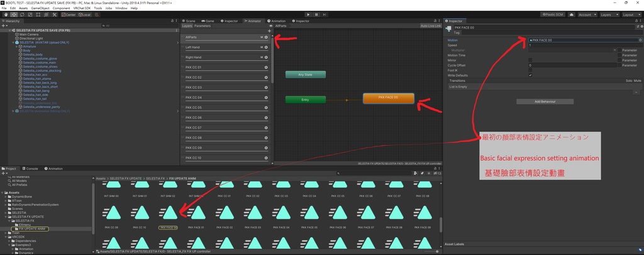Collapse the VRCSDK folder
This screenshot has height=255, width=644.
pos(6,237)
